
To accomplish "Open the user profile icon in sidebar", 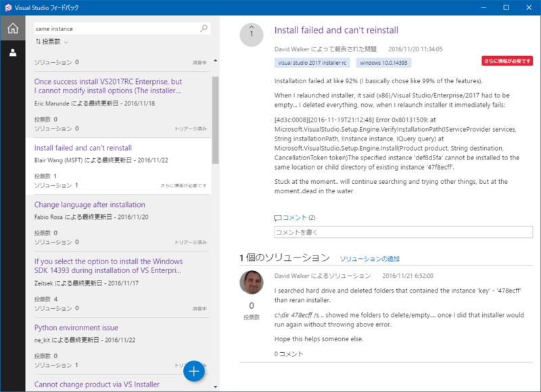I will [x=13, y=53].
